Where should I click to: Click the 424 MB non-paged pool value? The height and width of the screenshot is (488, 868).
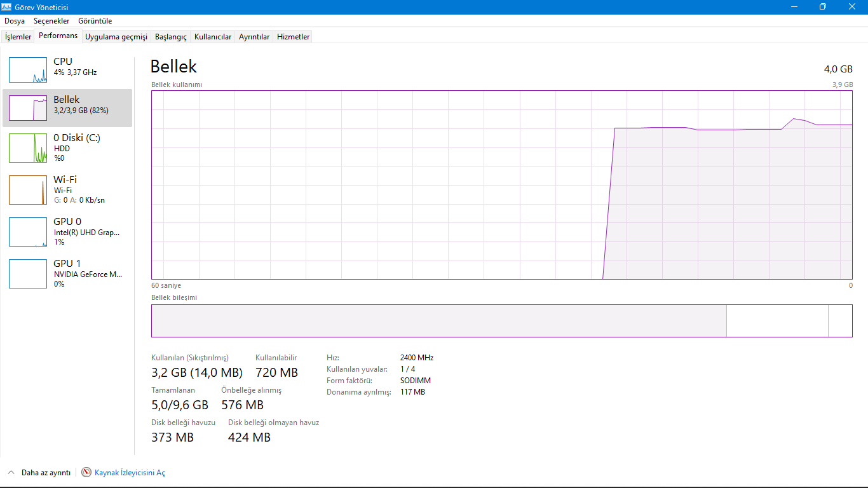point(249,437)
